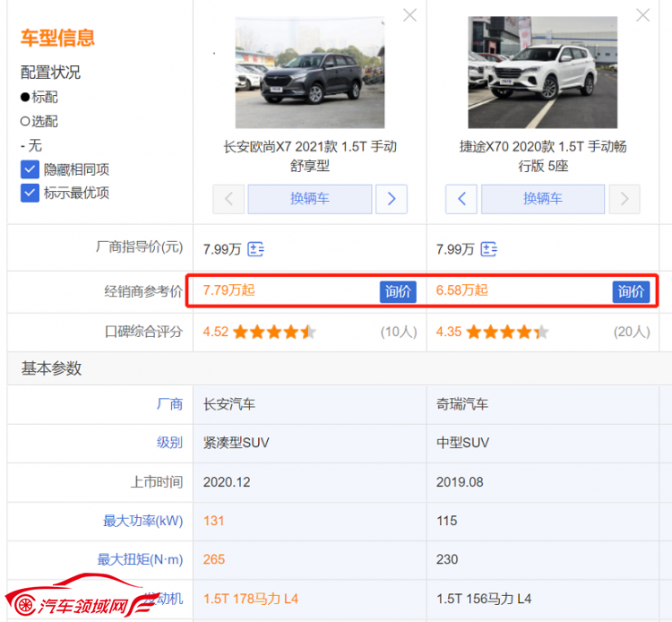Screen dimensions: 672x622
Task: Select max torque value 265
Action: [214, 559]
